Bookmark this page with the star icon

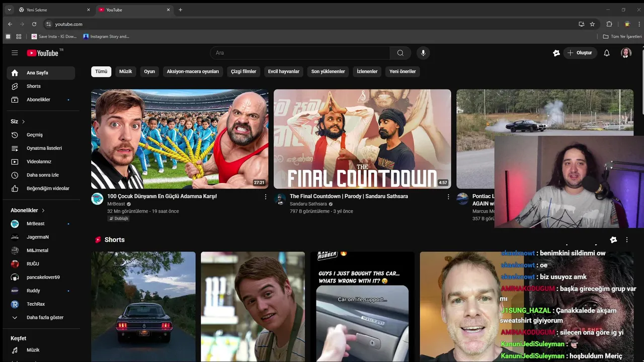[592, 24]
